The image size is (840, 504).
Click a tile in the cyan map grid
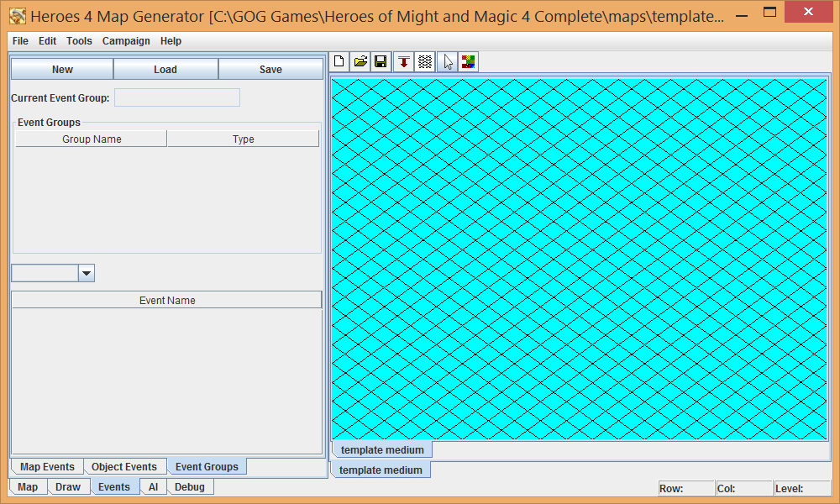579,260
